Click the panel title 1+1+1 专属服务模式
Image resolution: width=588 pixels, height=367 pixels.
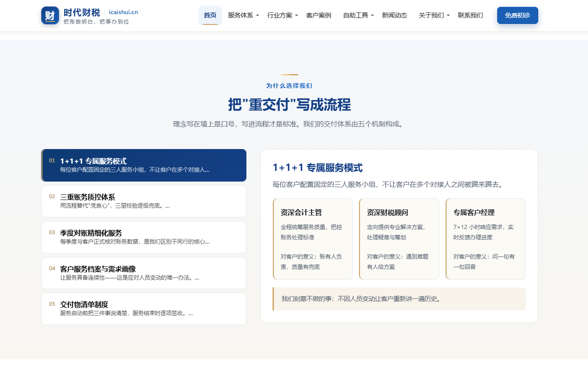318,168
